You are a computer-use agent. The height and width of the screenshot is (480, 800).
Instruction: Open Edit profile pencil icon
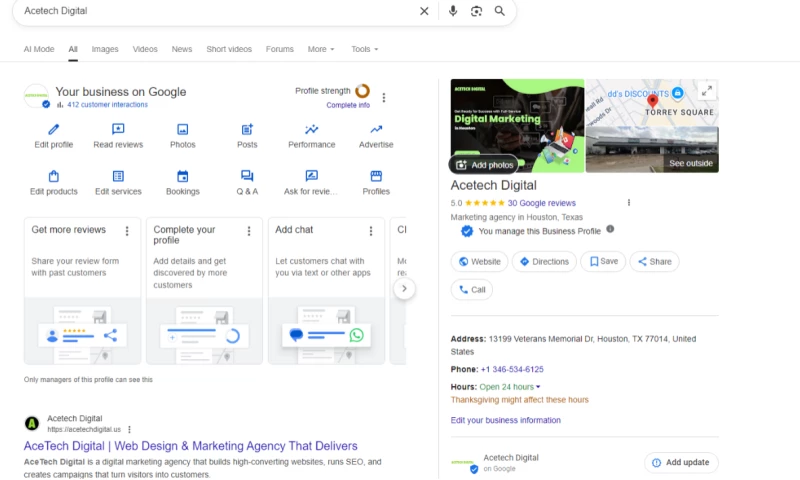point(54,129)
